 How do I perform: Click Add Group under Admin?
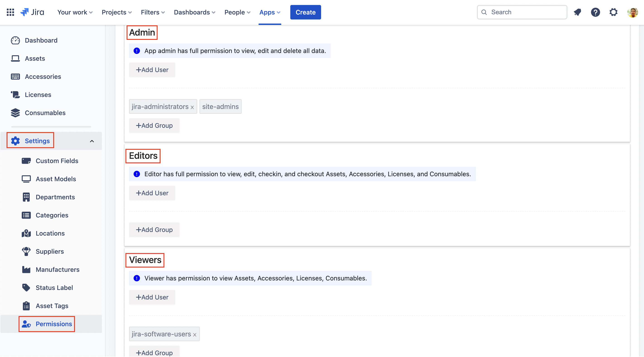point(154,125)
